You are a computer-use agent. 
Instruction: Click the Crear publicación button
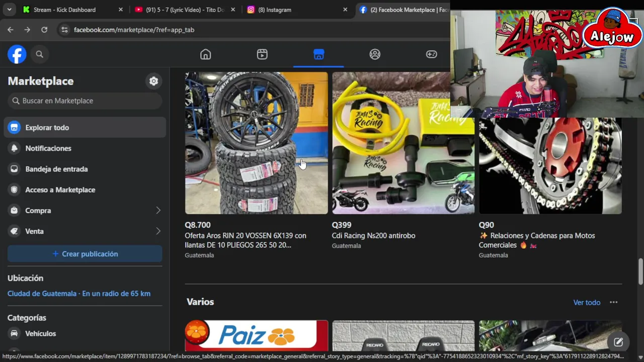(85, 254)
